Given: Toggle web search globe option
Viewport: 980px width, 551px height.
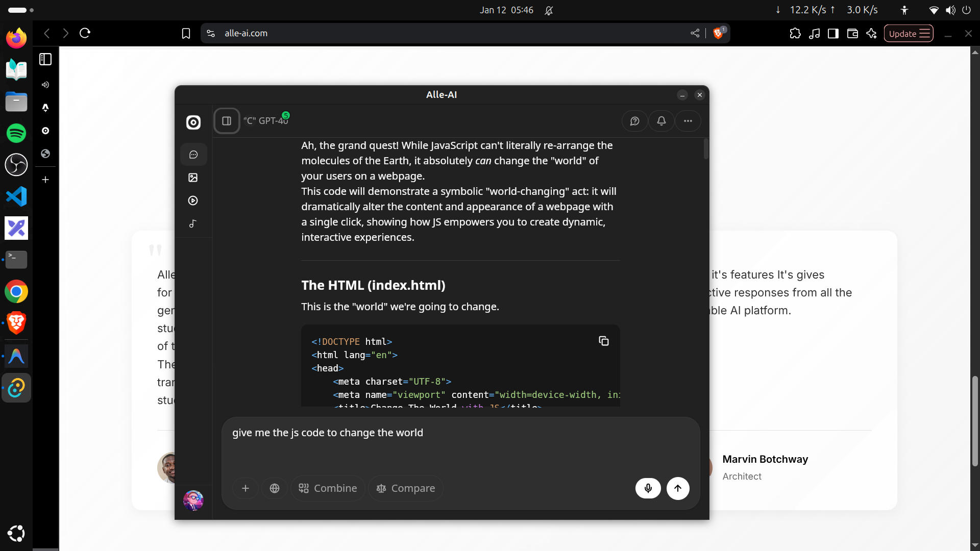Looking at the screenshot, I should coord(275,488).
